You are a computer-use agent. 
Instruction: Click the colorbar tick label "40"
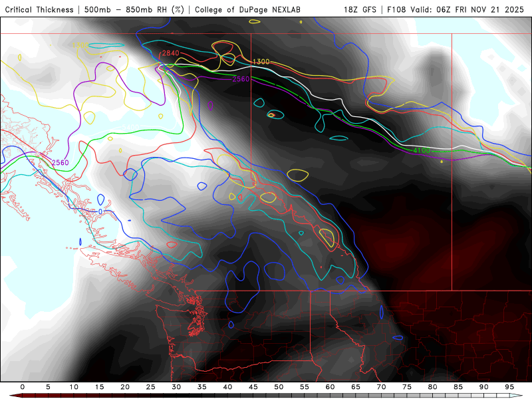pos(227,387)
